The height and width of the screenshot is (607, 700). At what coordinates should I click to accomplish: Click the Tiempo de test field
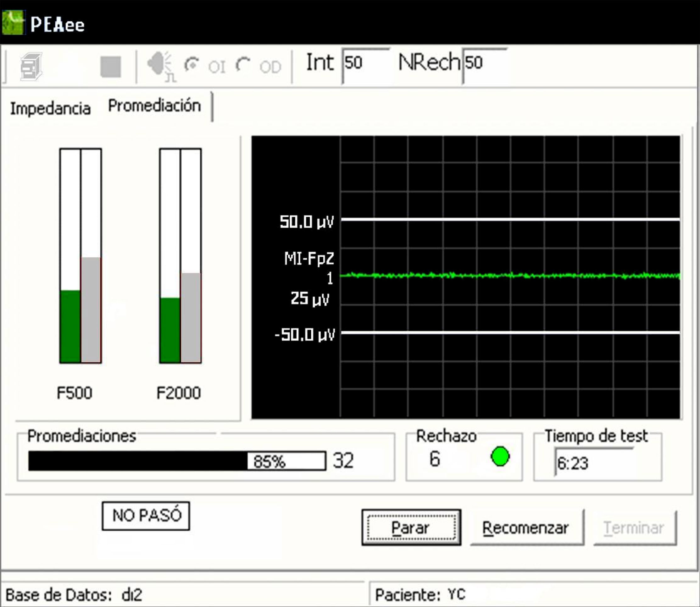pos(593,463)
